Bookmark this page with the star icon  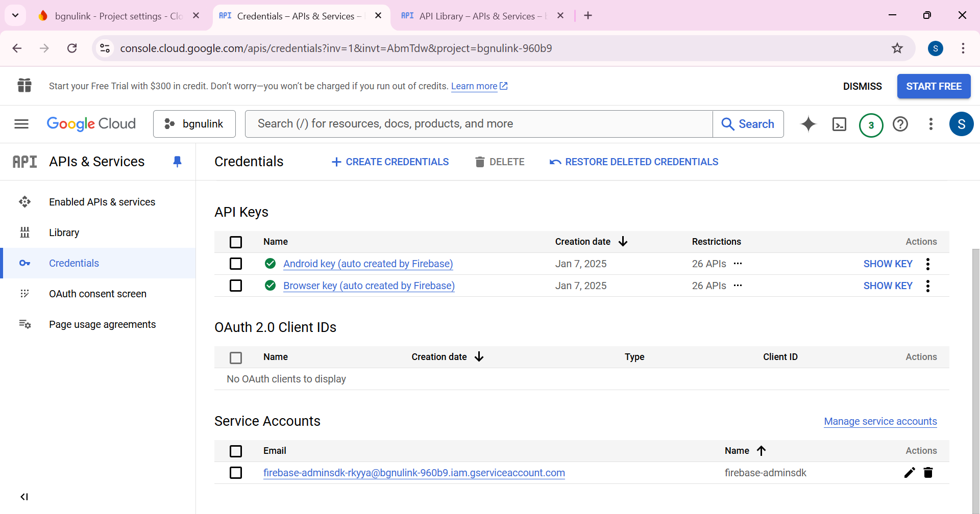coord(897,48)
